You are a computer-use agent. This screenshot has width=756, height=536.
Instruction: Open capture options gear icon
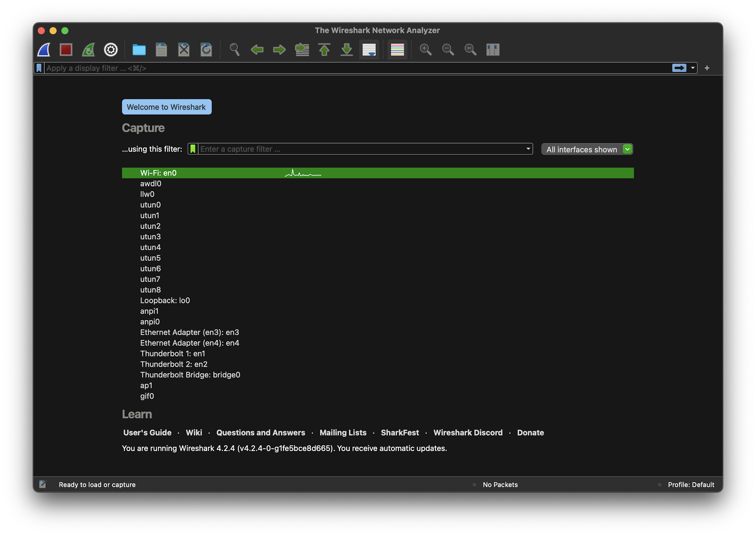pos(111,49)
